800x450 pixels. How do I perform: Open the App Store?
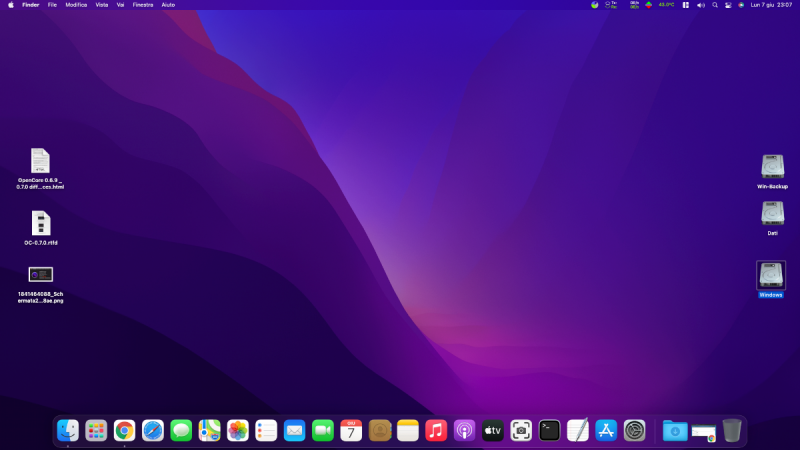[606, 430]
